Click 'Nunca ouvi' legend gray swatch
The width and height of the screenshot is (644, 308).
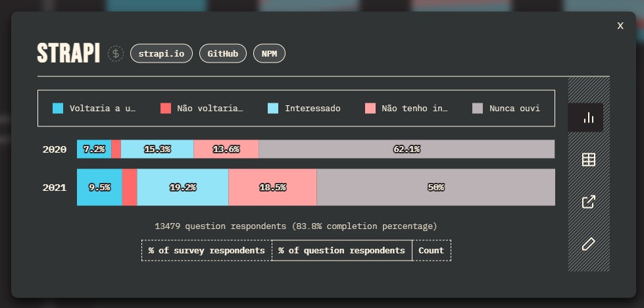pos(478,109)
